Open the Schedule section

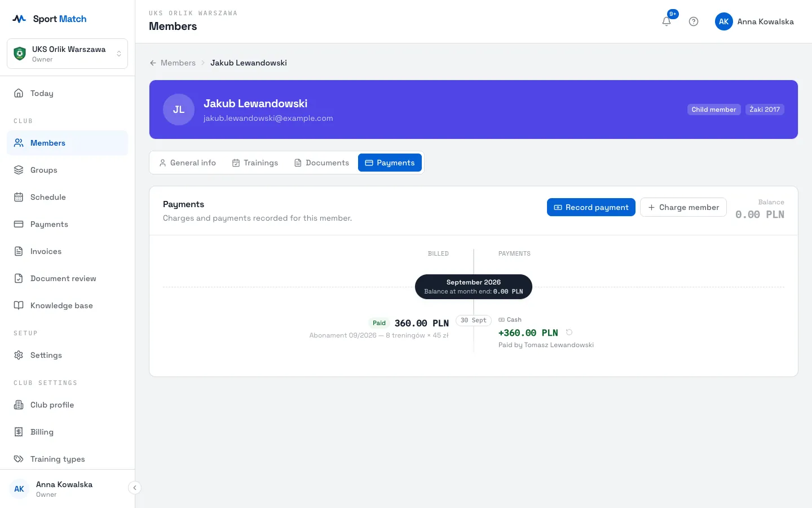tap(67, 197)
